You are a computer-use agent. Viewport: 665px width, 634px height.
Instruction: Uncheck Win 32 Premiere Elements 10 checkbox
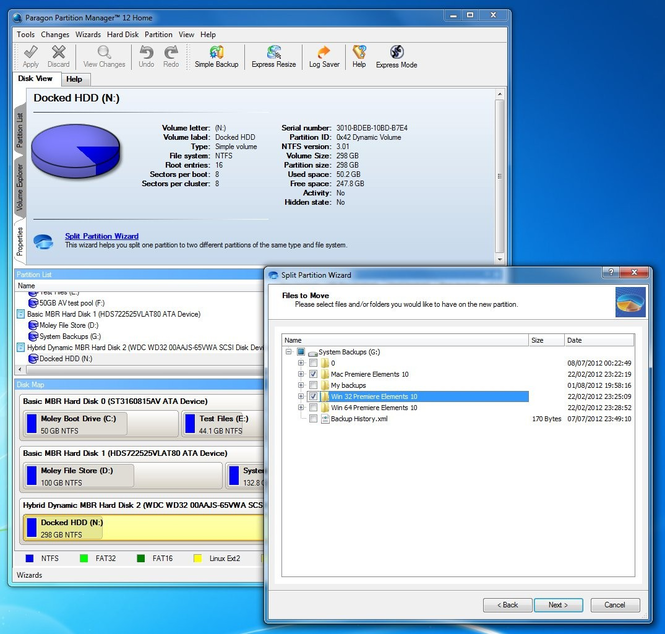click(313, 397)
